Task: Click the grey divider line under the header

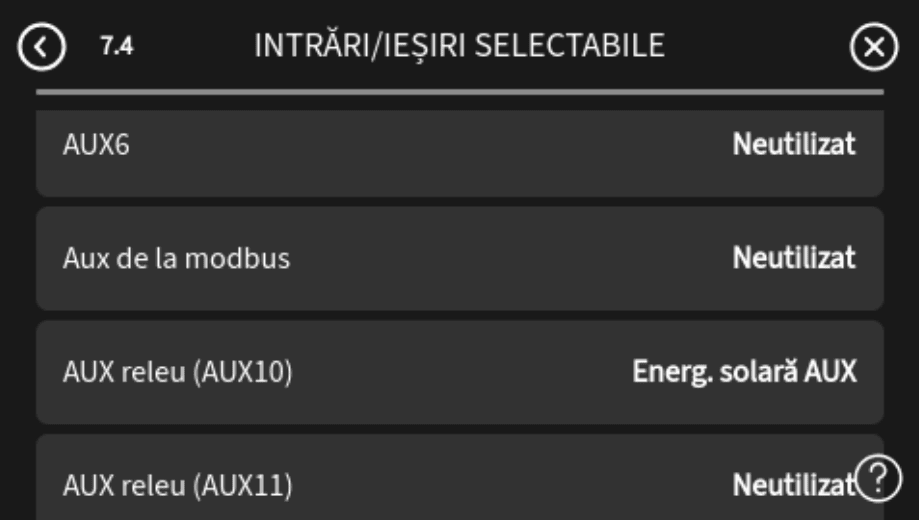Action: (460, 92)
